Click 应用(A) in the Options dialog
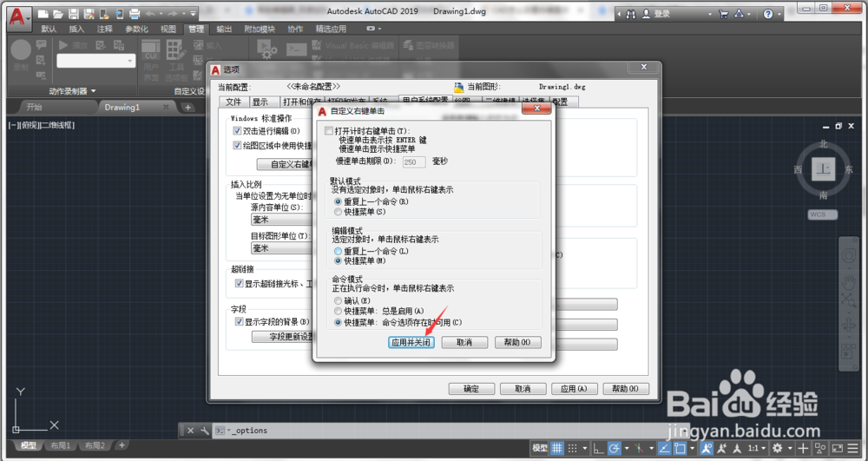This screenshot has height=461, width=868. (574, 389)
